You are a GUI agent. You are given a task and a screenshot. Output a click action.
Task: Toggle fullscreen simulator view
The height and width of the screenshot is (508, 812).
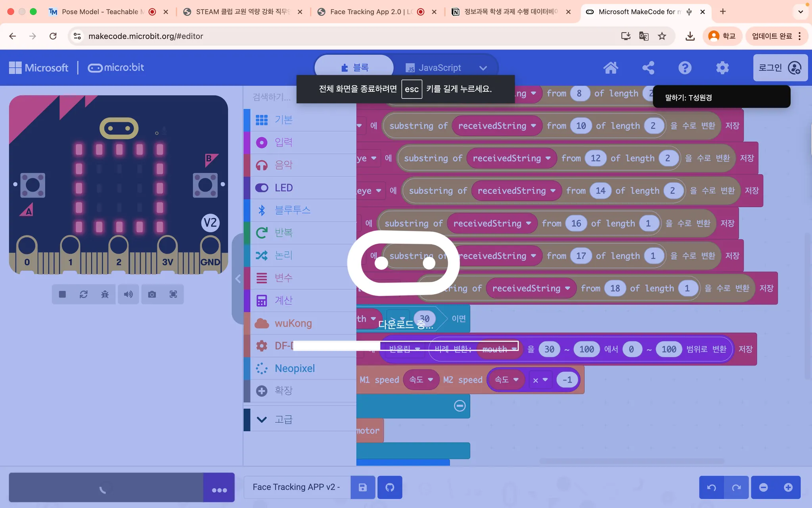173,294
